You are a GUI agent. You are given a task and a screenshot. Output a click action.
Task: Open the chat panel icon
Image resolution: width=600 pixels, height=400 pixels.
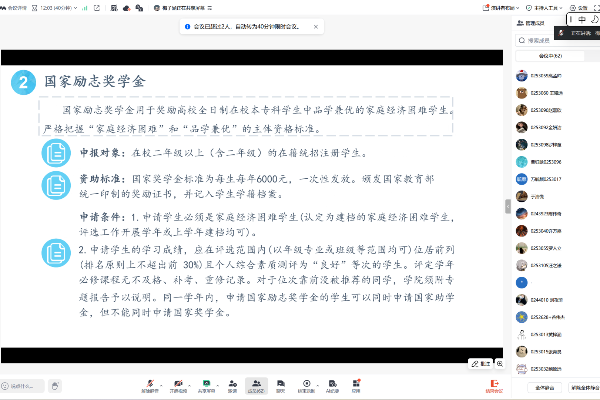[x=281, y=384]
